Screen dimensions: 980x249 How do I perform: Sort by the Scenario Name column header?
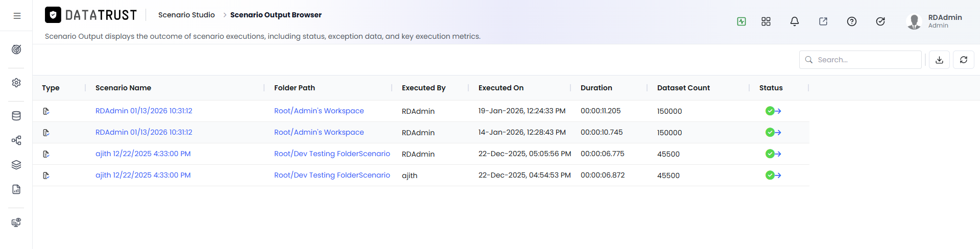pos(123,88)
